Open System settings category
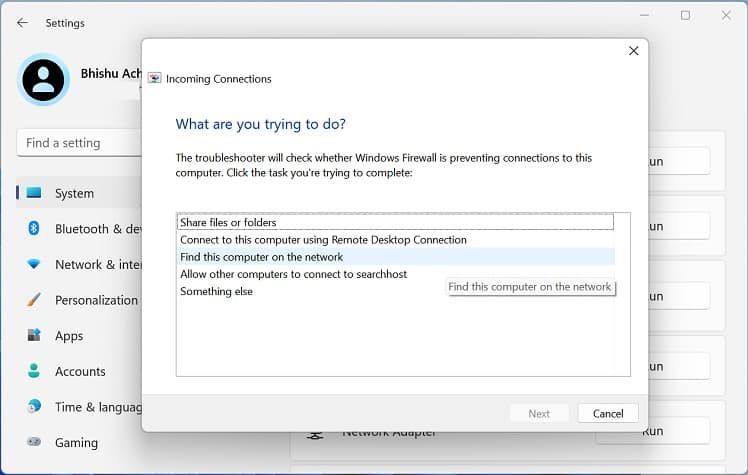The height and width of the screenshot is (475, 748). (x=79, y=193)
